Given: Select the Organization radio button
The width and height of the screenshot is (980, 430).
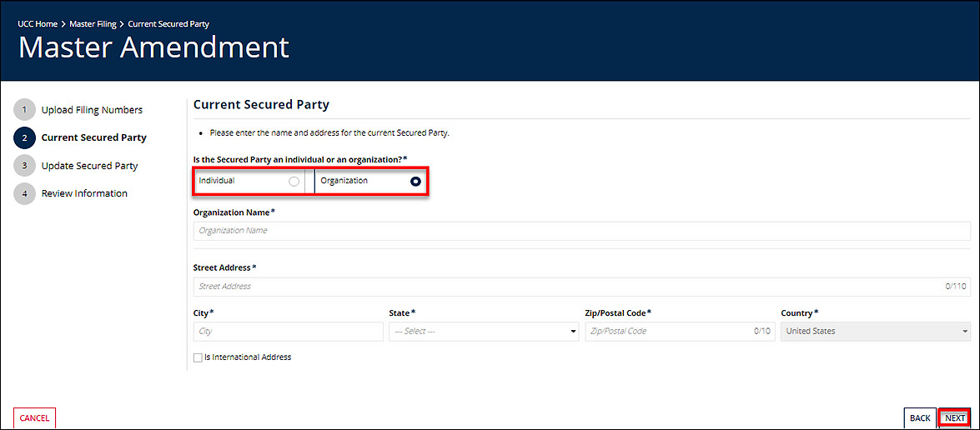Looking at the screenshot, I should 415,182.
